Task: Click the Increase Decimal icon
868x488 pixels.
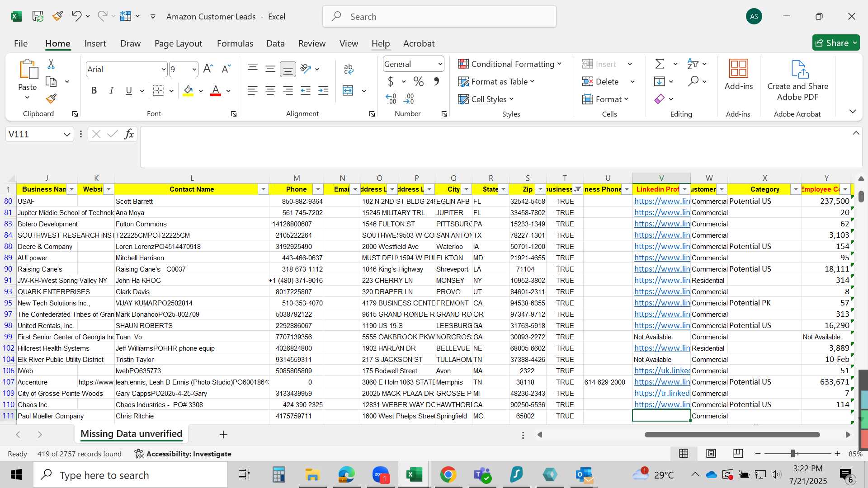Action: click(391, 99)
